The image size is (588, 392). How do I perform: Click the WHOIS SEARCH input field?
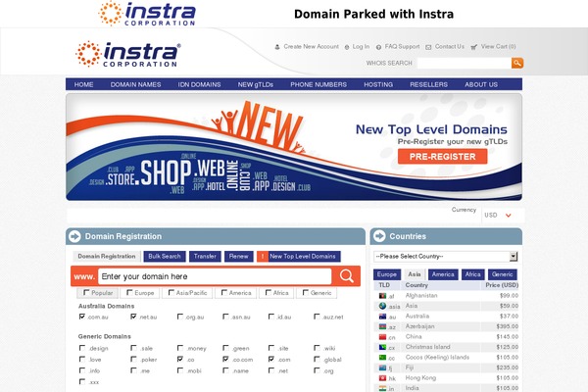click(x=464, y=63)
